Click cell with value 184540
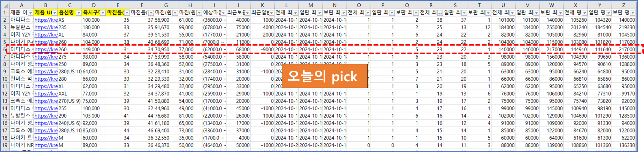Viewport: 644px width, 152px height. coord(599,27)
